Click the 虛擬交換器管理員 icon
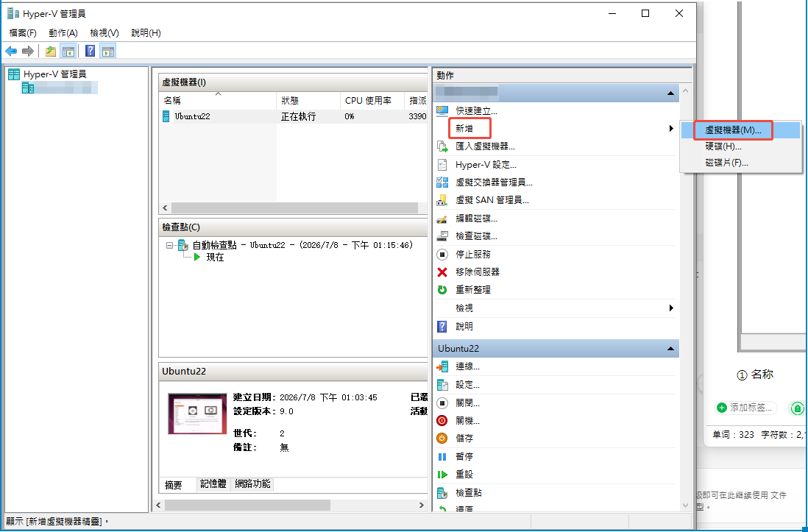The image size is (808, 532). [442, 182]
